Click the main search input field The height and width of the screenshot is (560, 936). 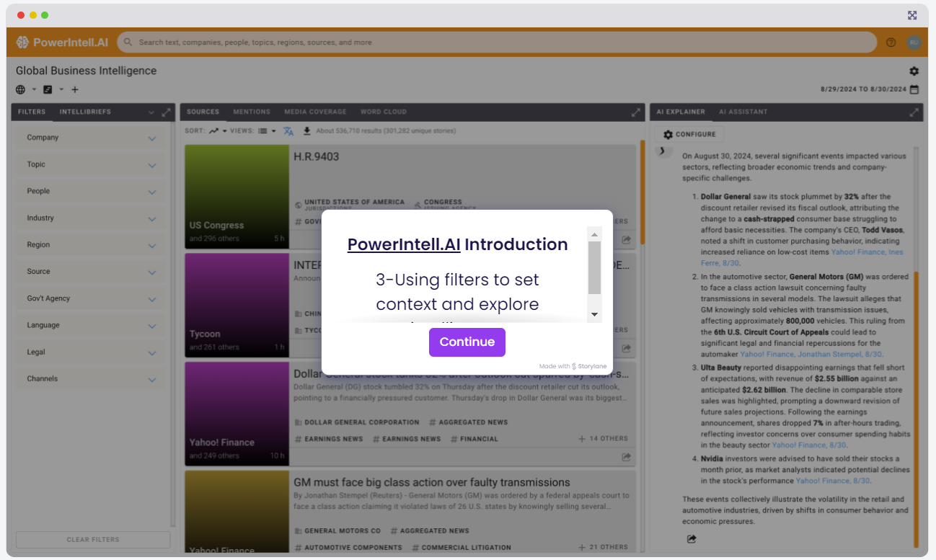pyautogui.click(x=498, y=43)
